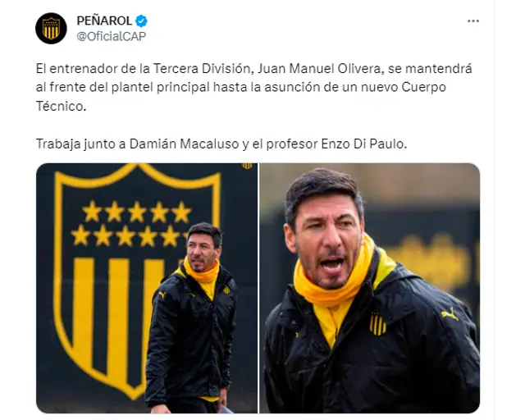Click the PEÑAROL account name
The height and width of the screenshot is (420, 525).
[104, 21]
